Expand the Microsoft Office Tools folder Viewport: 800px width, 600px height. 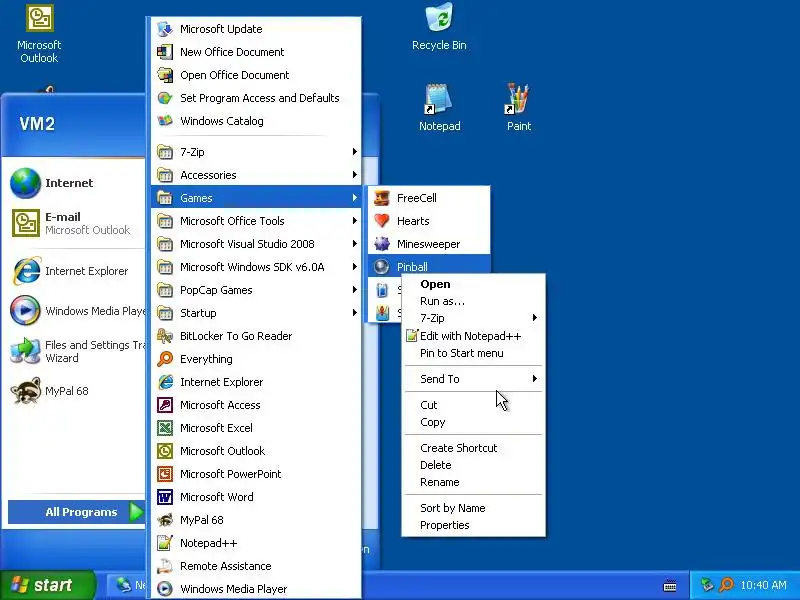point(256,221)
